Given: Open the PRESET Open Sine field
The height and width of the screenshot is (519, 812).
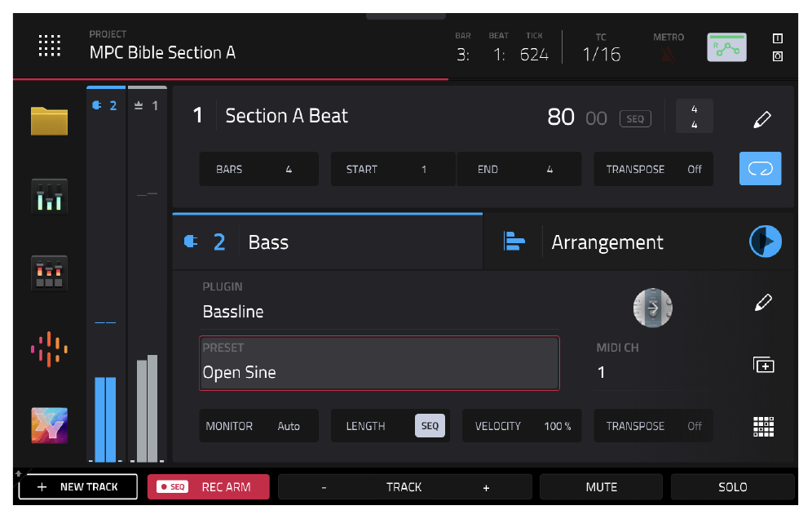Looking at the screenshot, I should coord(379,363).
